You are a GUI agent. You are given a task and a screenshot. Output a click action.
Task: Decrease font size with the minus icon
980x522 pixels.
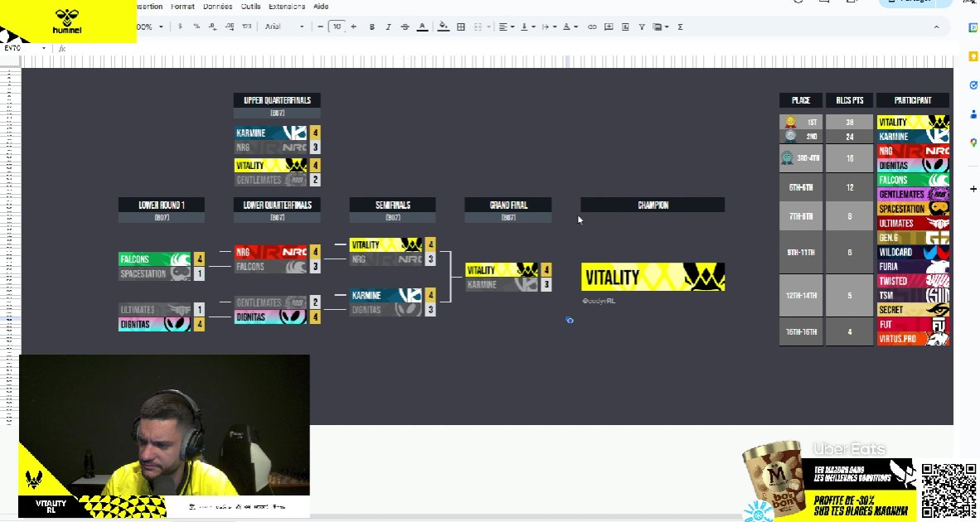point(321,27)
